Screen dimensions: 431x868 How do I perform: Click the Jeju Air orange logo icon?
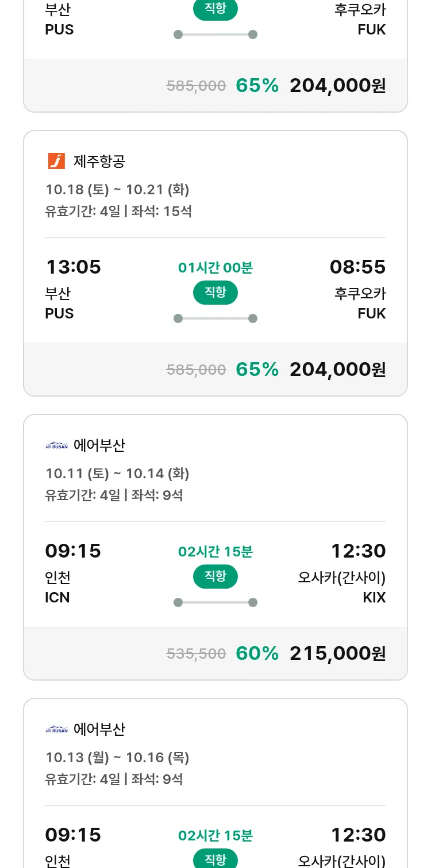click(56, 161)
